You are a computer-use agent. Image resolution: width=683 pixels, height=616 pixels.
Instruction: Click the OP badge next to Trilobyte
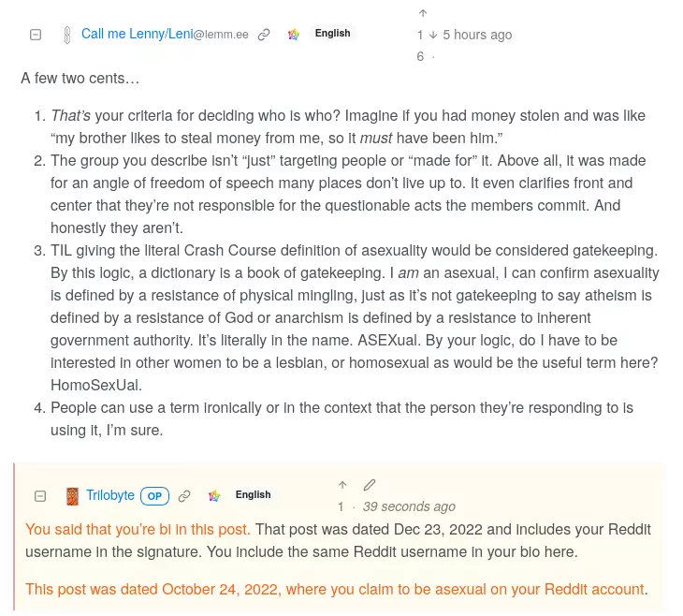(x=154, y=496)
